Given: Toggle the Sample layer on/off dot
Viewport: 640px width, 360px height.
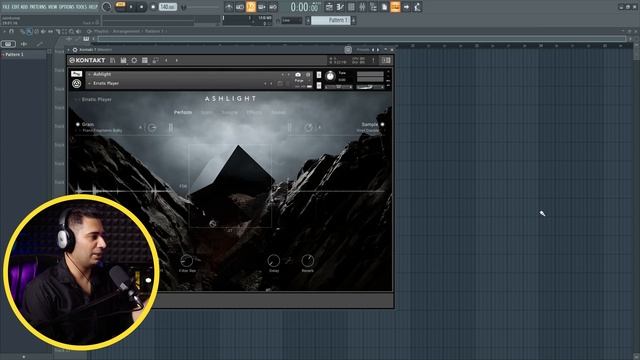Looking at the screenshot, I should pyautogui.click(x=382, y=124).
